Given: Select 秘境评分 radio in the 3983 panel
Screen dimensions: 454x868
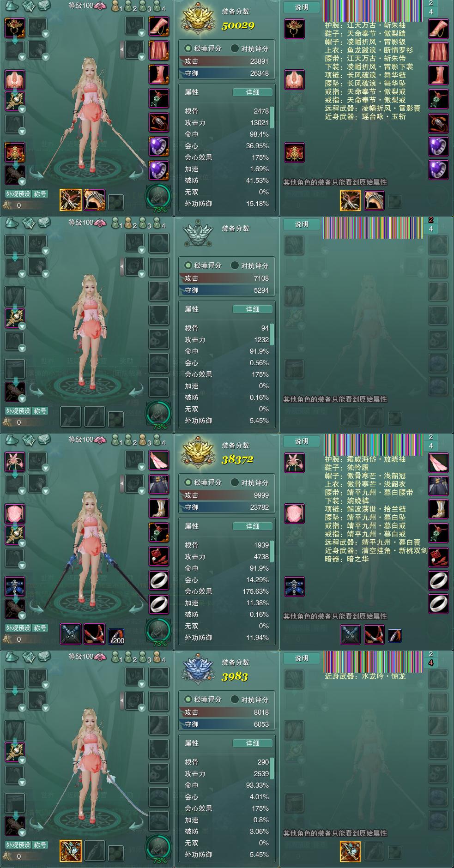Looking at the screenshot, I should [x=188, y=699].
